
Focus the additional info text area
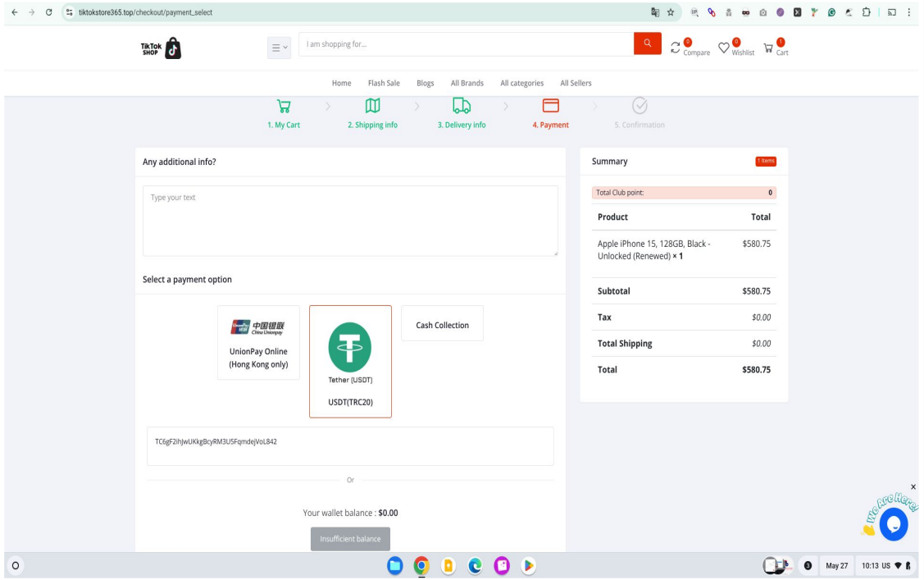click(350, 221)
